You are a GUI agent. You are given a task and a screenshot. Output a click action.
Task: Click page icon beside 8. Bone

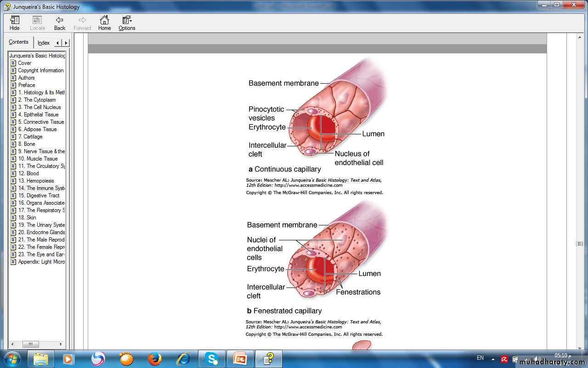(x=13, y=144)
